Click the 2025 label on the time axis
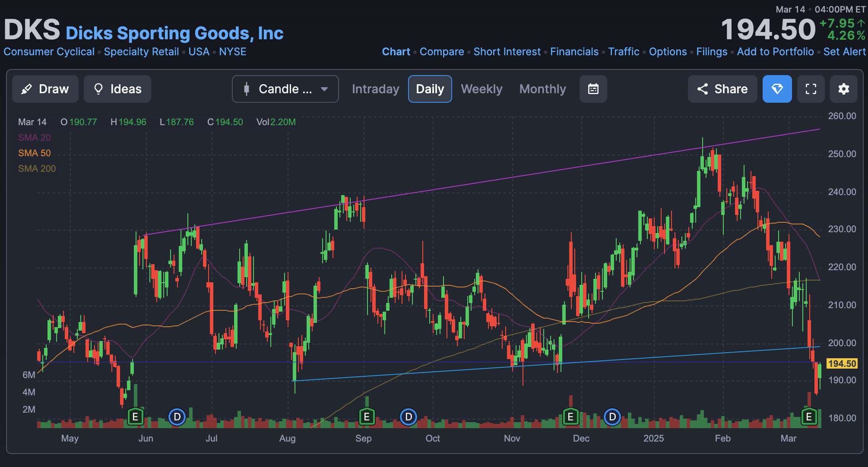 [x=653, y=439]
